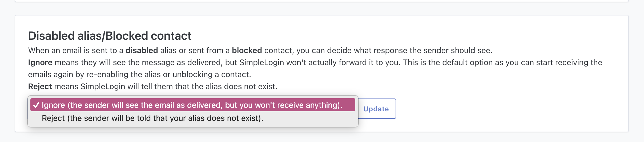Click the bold "Ignore" starting the second paragraph
Image resolution: width=644 pixels, height=142 pixels.
point(40,62)
